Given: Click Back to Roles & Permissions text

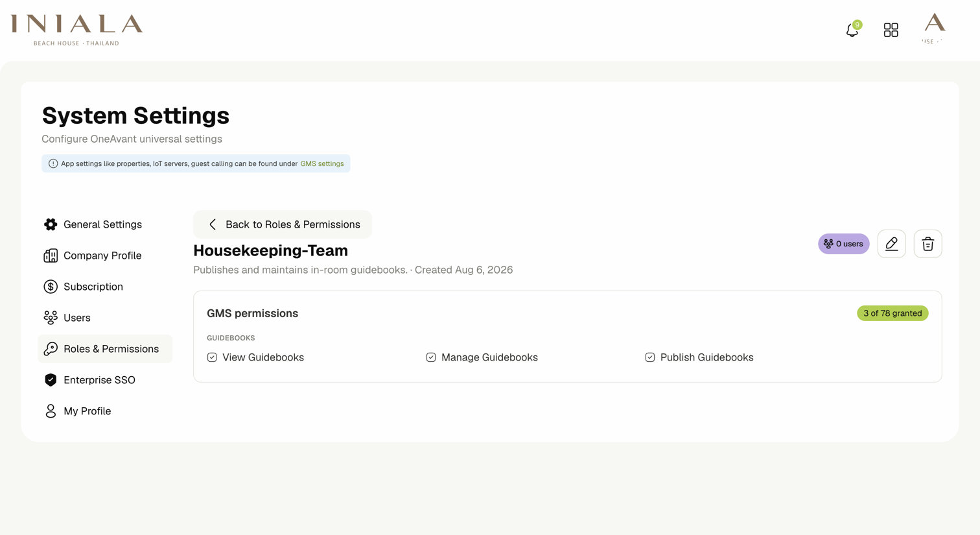Looking at the screenshot, I should 293,224.
